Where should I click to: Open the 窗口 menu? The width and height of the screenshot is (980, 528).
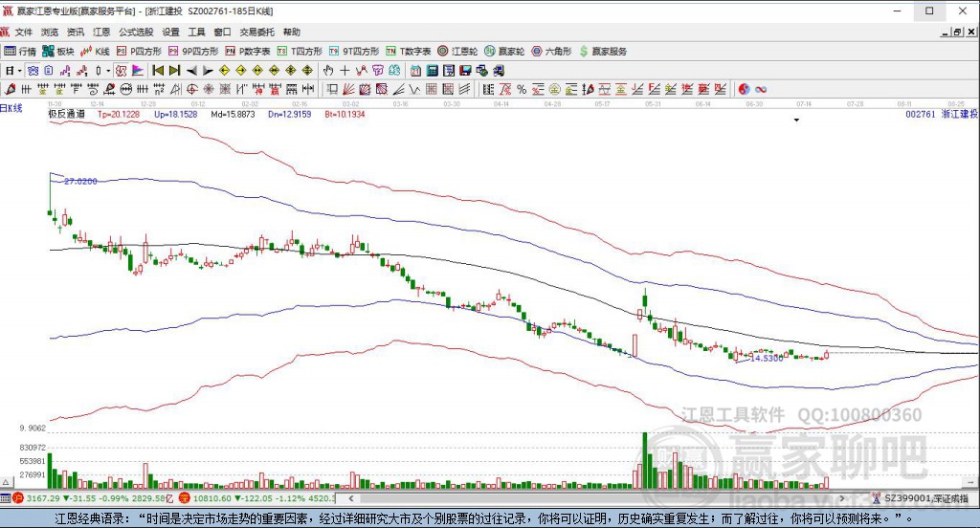click(x=222, y=32)
